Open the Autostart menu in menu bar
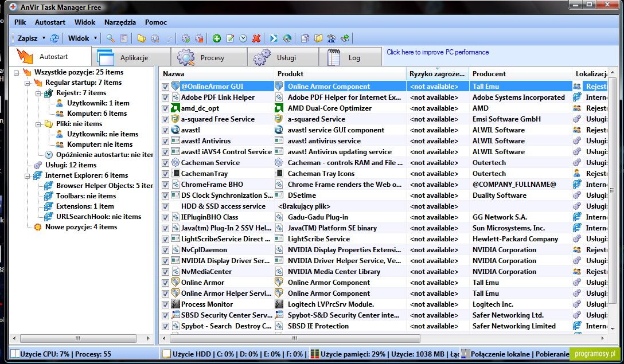624x364 pixels. (x=50, y=22)
